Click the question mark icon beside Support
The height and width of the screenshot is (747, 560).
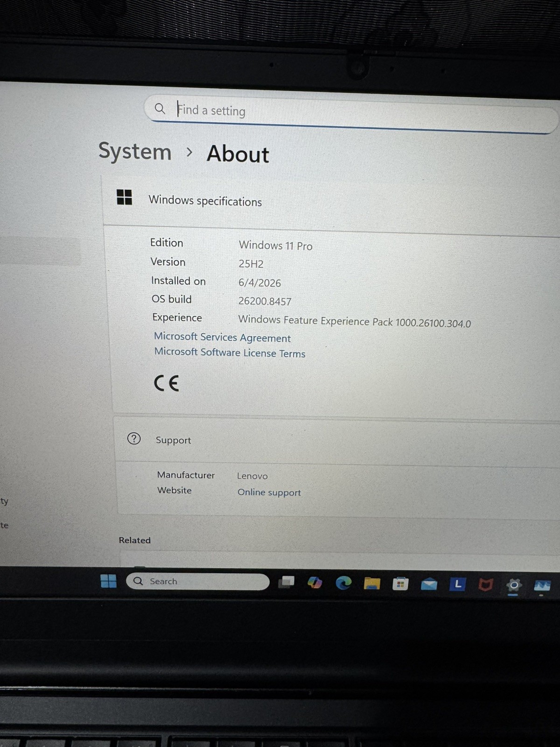134,438
